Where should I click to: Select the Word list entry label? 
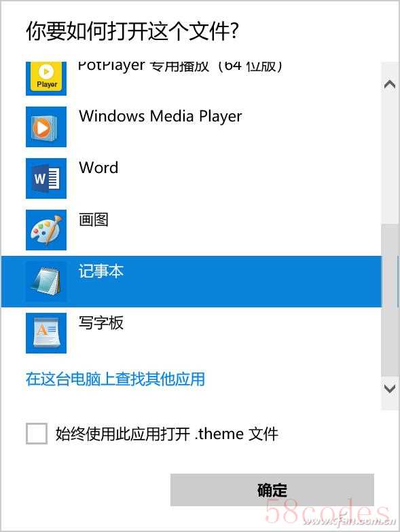[99, 168]
